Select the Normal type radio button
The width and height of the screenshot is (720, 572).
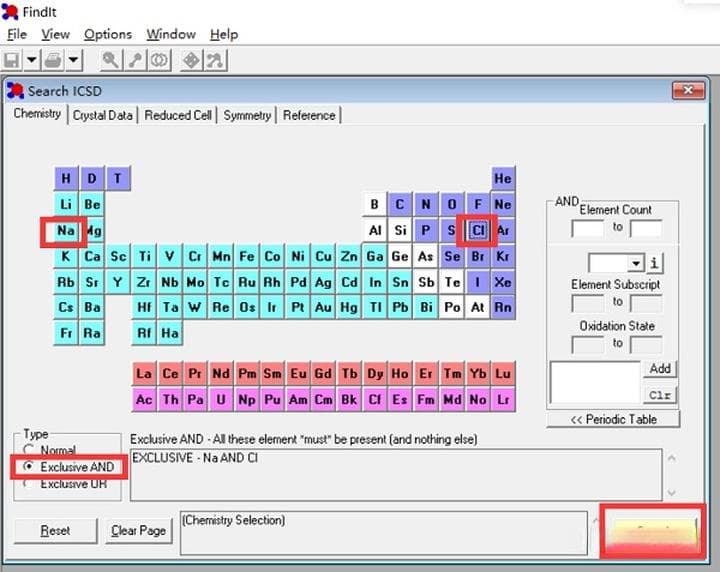tap(29, 449)
